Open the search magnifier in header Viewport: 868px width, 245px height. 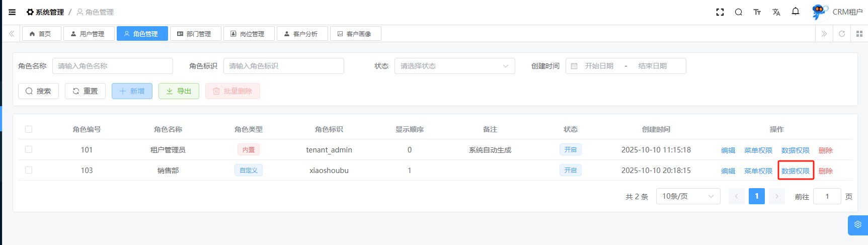coord(738,12)
